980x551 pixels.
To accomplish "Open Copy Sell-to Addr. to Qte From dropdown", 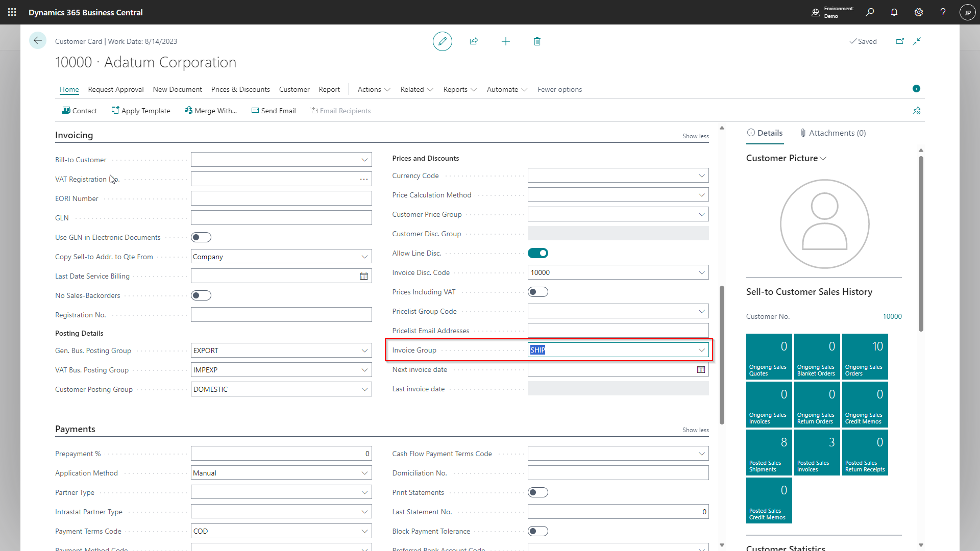I will (x=364, y=257).
